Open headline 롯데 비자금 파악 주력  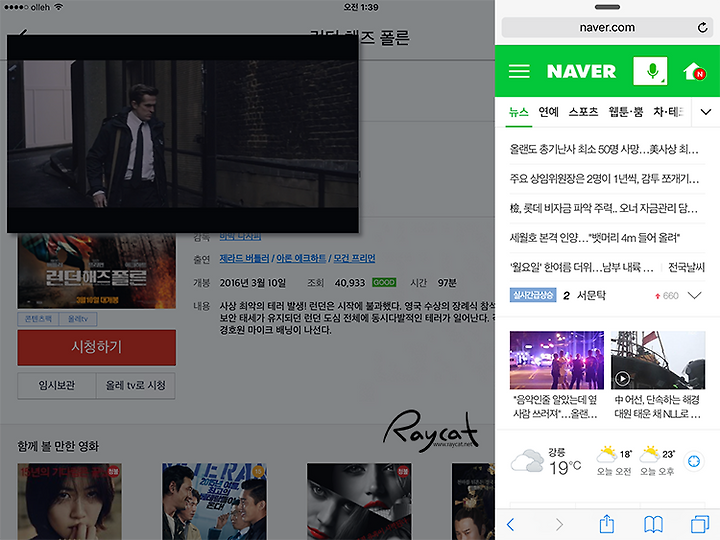coord(604,208)
